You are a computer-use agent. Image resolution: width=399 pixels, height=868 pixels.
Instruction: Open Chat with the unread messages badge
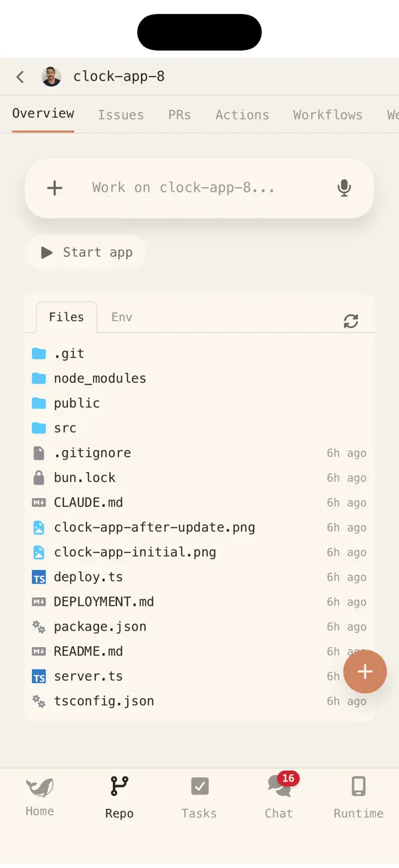click(x=278, y=795)
